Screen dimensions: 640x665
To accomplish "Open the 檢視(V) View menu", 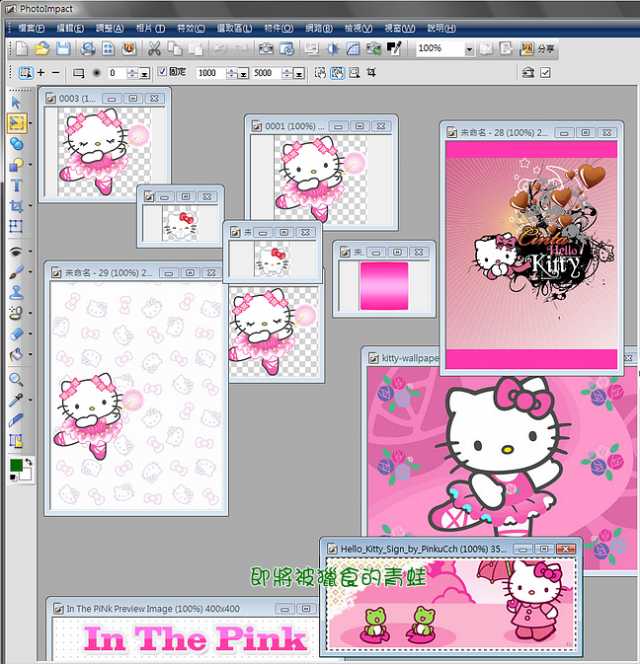I will [x=358, y=28].
